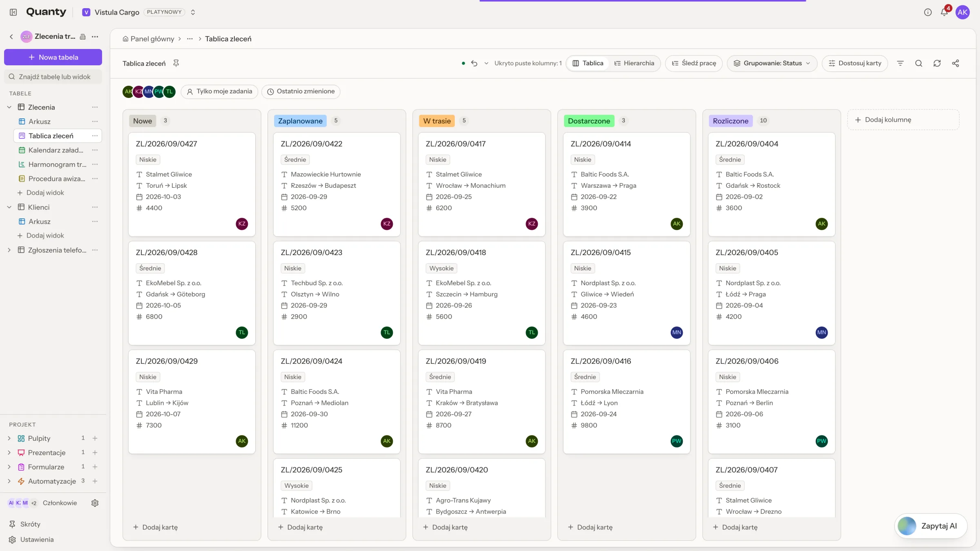Refresh the board view
Image resolution: width=980 pixels, height=551 pixels.
937,63
